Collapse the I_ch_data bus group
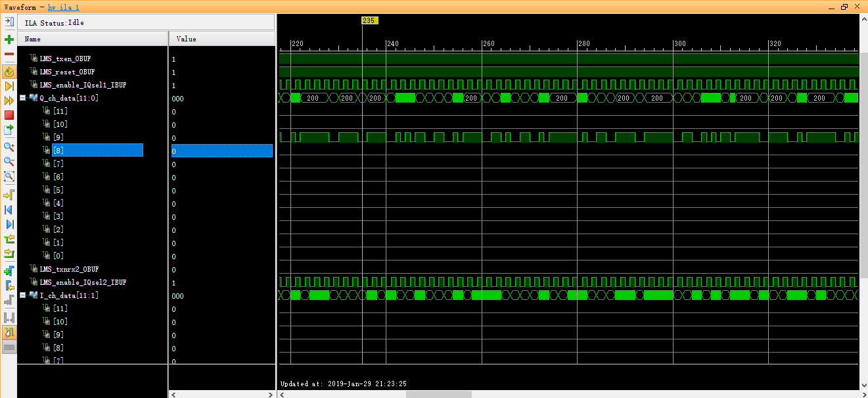 pyautogui.click(x=23, y=295)
